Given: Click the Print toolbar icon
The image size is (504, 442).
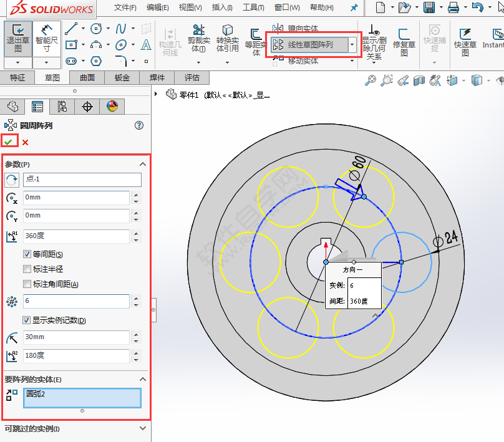Looking at the screenshot, I should (453, 7).
